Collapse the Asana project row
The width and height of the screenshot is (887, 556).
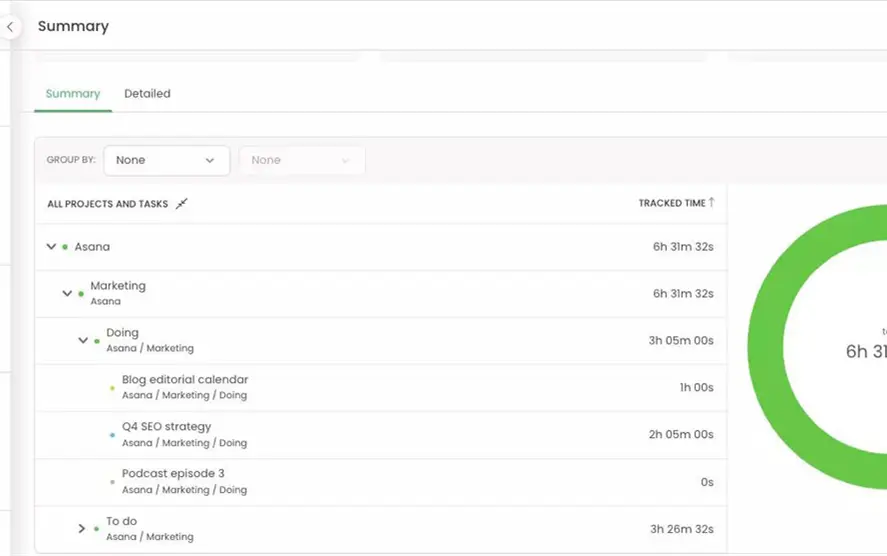51,247
